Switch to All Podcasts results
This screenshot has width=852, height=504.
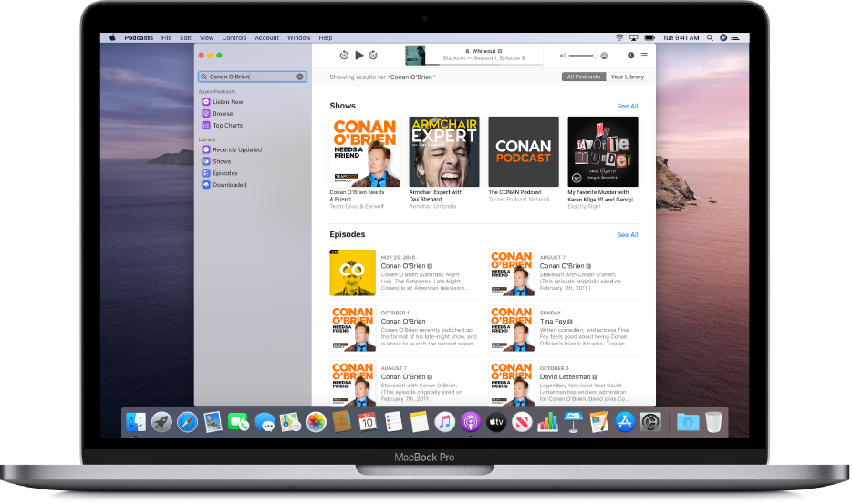584,77
